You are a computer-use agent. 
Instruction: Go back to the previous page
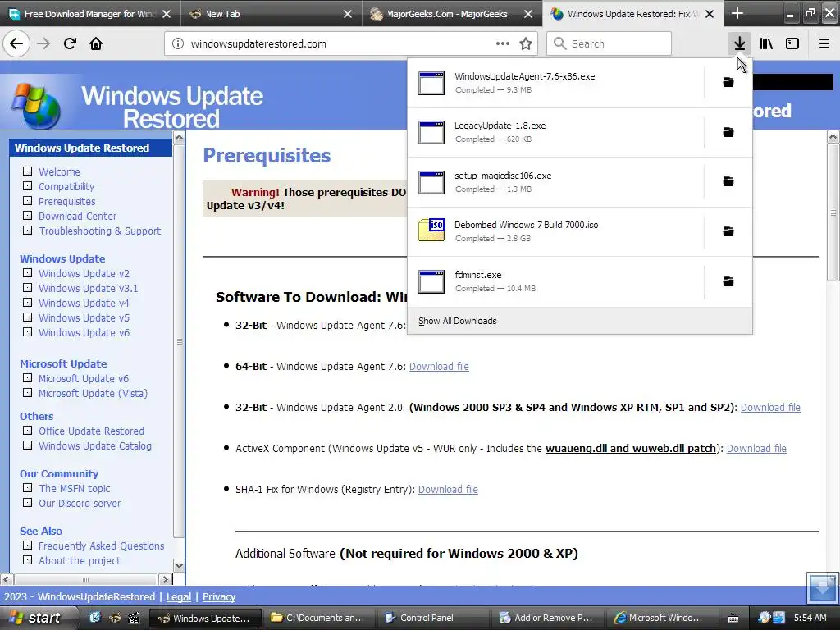click(16, 44)
